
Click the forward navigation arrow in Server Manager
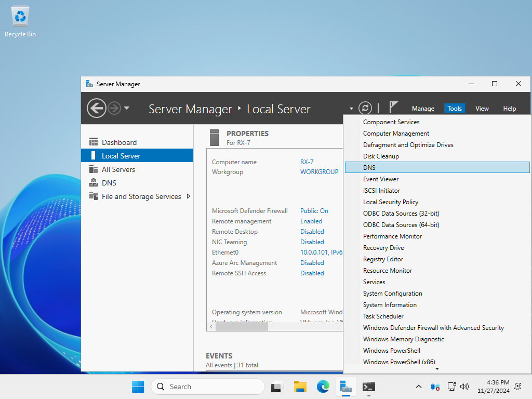point(114,108)
